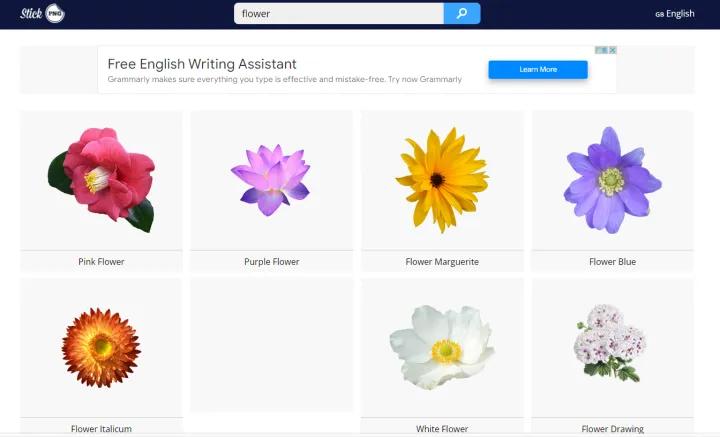Click the "Flower Italicum" caption
The image size is (720, 437).
pos(101,429)
